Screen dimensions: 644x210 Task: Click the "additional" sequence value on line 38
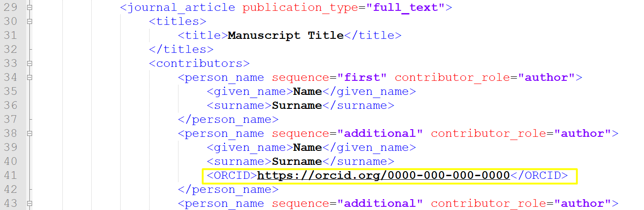pos(379,134)
